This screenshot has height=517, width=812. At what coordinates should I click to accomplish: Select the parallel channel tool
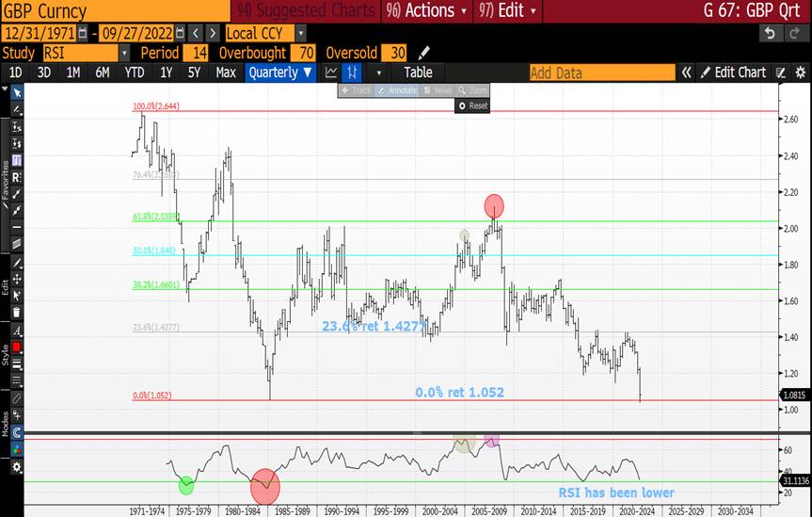pyautogui.click(x=17, y=244)
